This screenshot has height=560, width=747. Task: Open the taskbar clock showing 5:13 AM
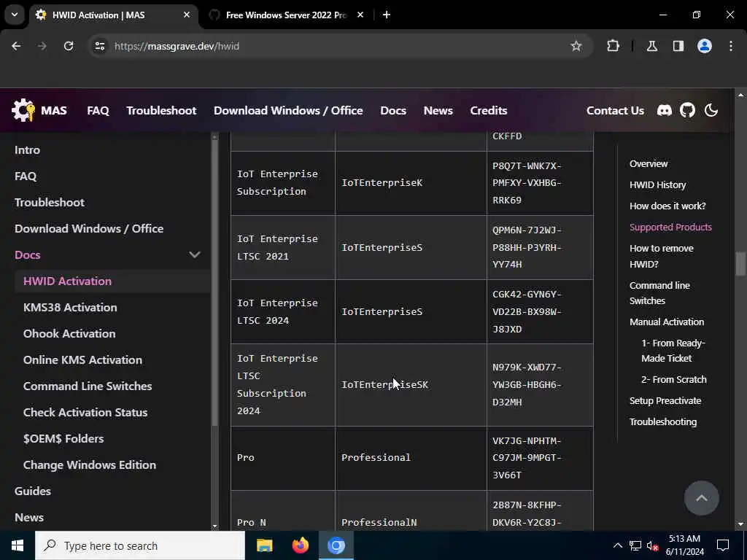[x=684, y=545]
